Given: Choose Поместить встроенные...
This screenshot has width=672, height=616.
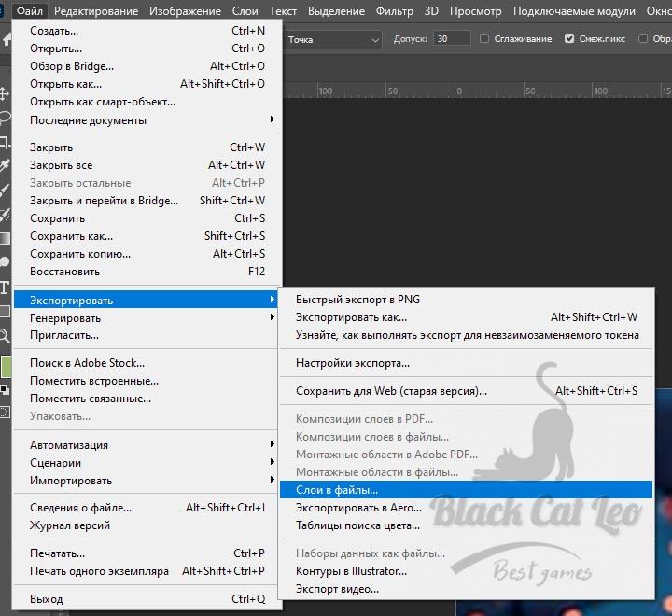Looking at the screenshot, I should click(x=147, y=381).
